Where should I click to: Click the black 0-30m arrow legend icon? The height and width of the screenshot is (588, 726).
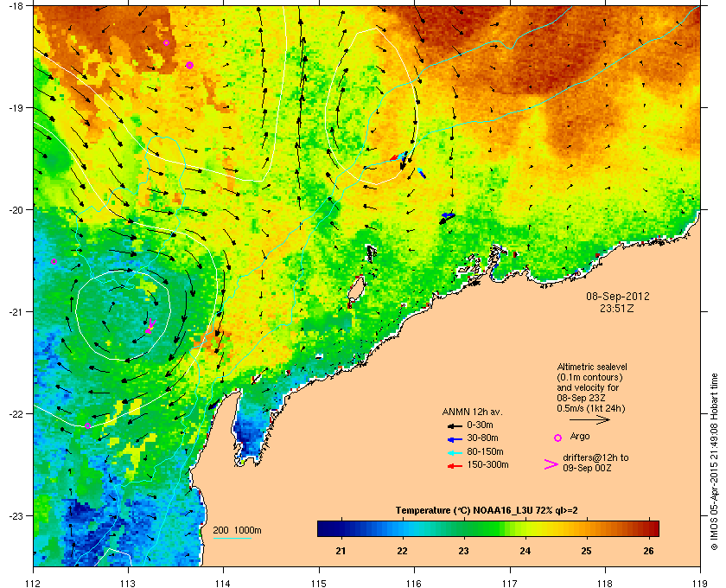coord(455,425)
